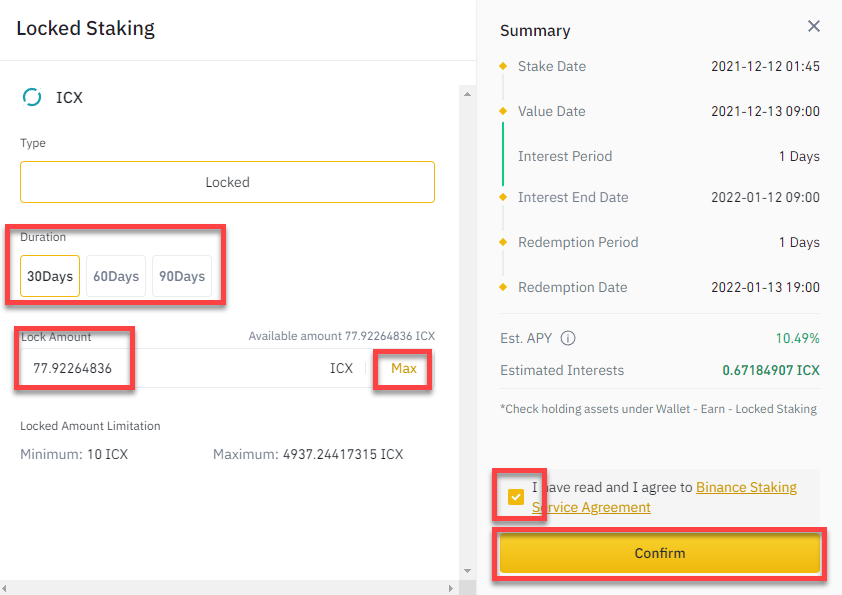842x595 pixels.
Task: Open the Est. APY info icon
Action: (x=568, y=338)
